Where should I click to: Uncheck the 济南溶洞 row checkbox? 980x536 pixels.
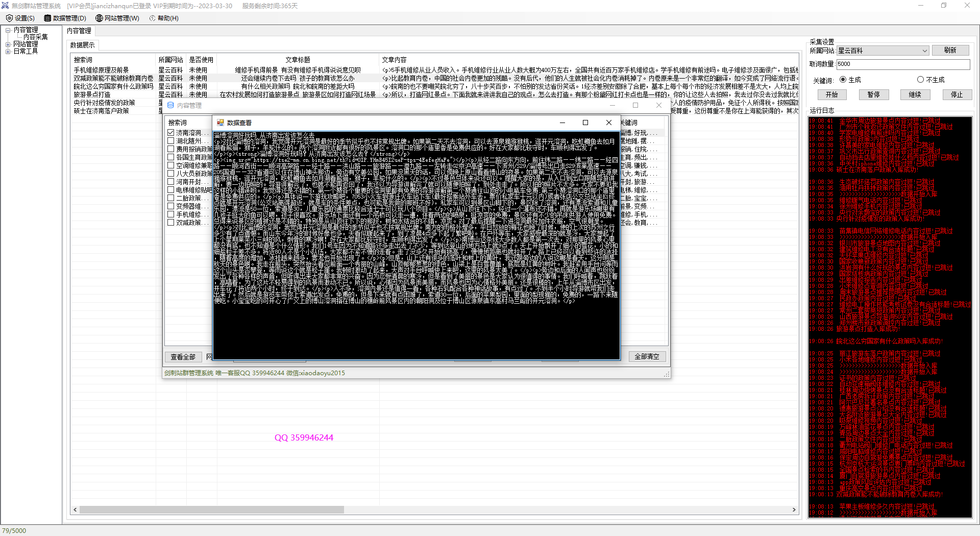tap(171, 133)
